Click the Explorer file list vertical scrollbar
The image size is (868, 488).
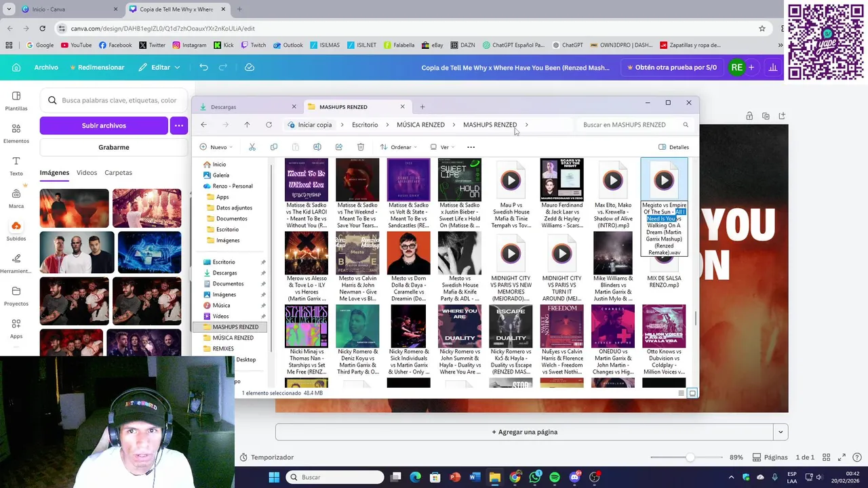(695, 317)
